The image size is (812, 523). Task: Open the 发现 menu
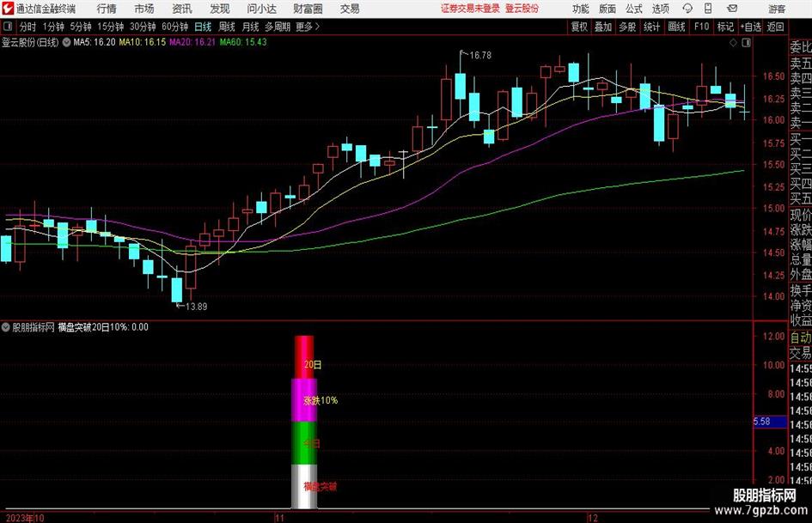coord(220,9)
